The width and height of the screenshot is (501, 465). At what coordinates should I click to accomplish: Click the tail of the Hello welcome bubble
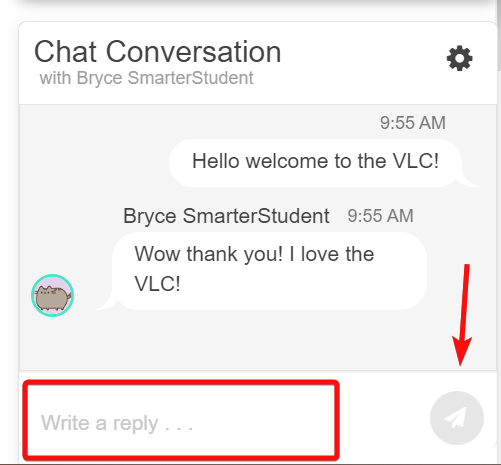(469, 182)
